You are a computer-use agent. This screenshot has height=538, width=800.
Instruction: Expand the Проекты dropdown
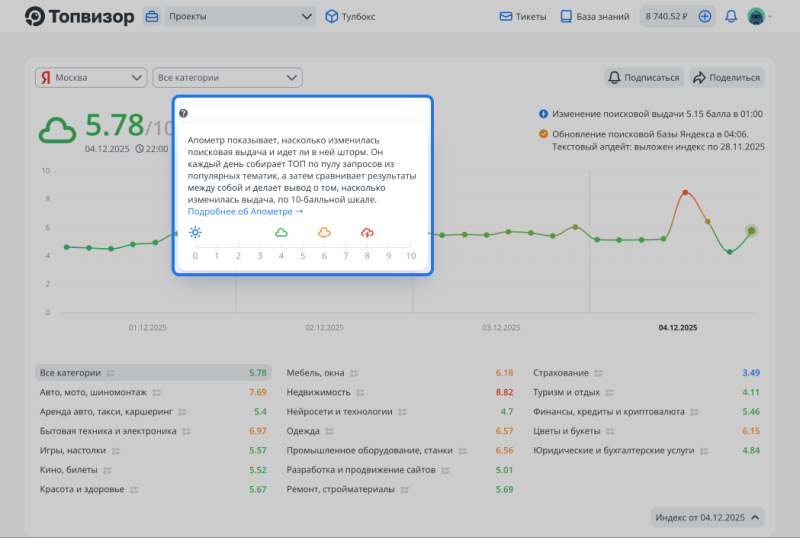click(x=240, y=16)
